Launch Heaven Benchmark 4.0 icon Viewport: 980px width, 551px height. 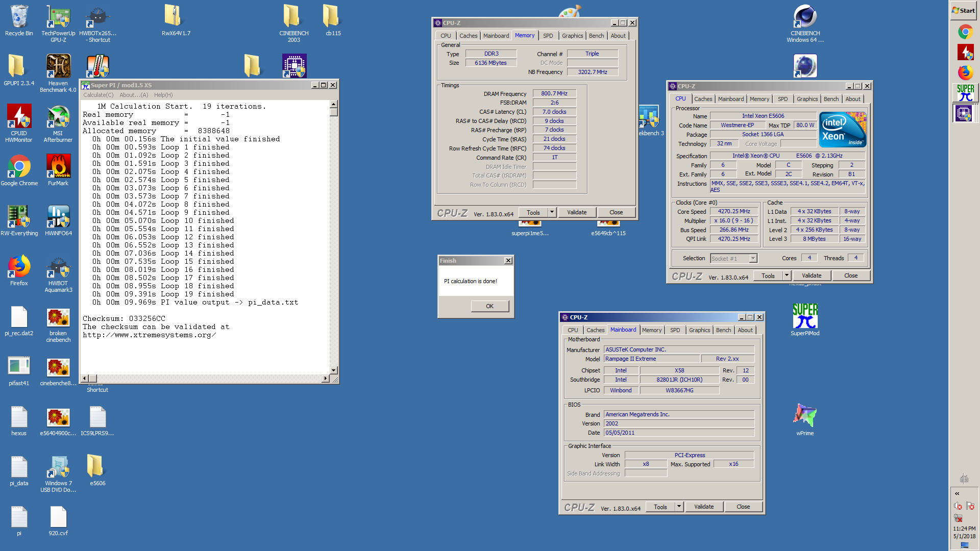click(58, 73)
